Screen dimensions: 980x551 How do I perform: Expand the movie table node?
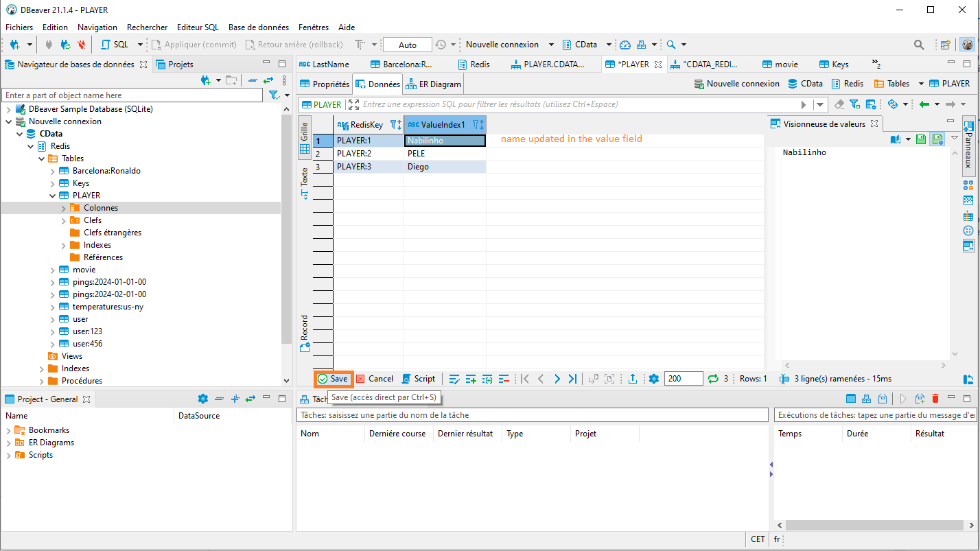53,270
